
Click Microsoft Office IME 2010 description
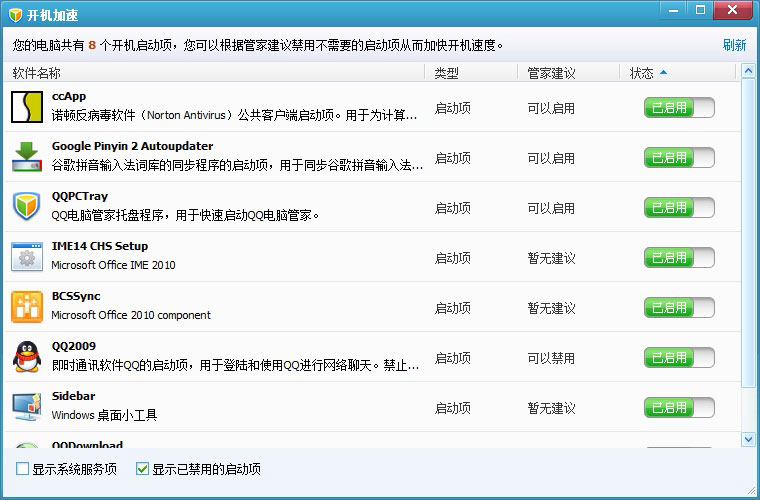point(113,265)
